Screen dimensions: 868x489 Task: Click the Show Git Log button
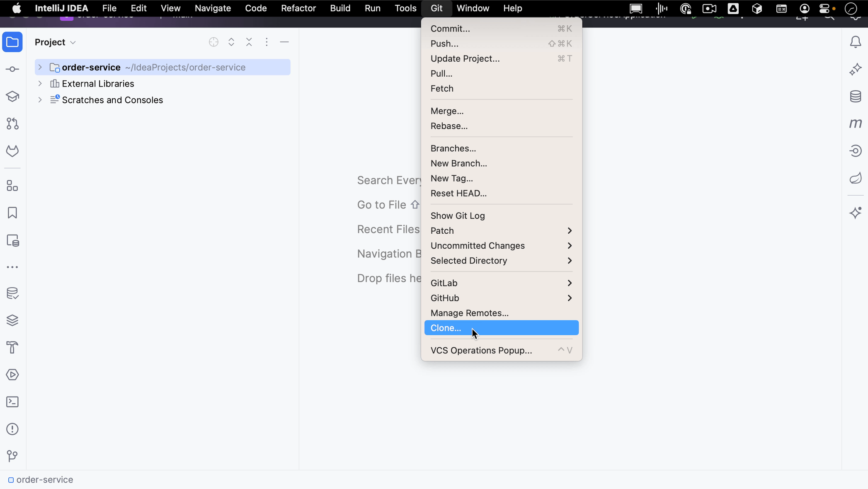(457, 215)
